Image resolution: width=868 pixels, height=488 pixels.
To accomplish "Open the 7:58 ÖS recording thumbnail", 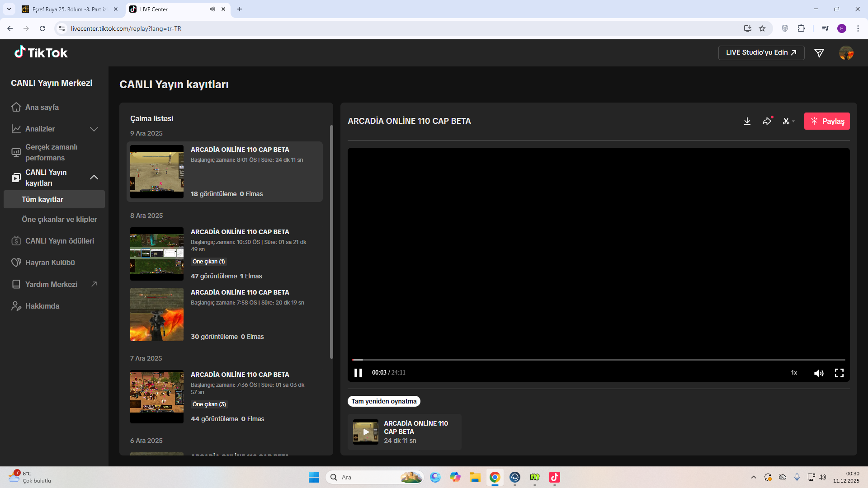I will (x=157, y=314).
